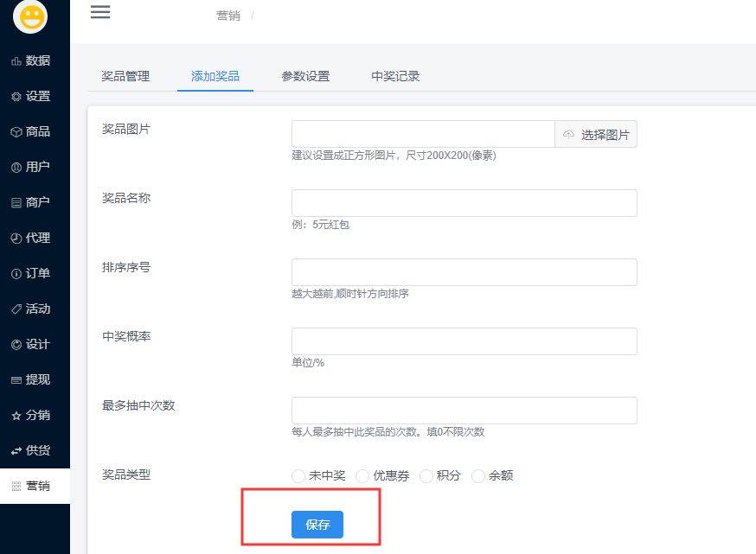Open the 订单 sidebar item

[x=35, y=274]
